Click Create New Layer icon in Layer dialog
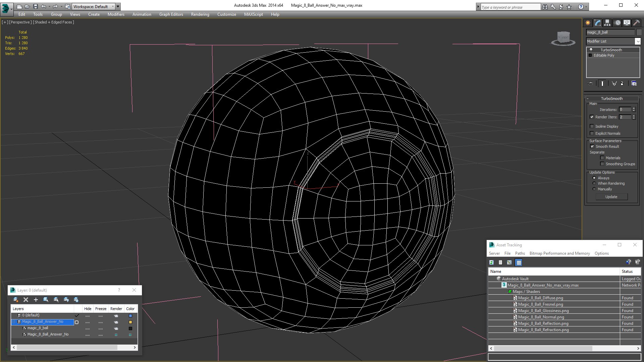 point(16,300)
